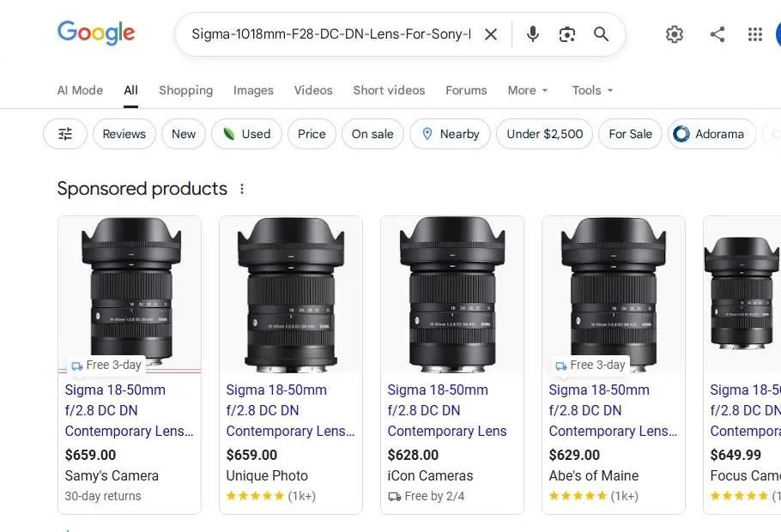Image resolution: width=781 pixels, height=532 pixels.
Task: Apply the On sale filter chip
Action: pos(372,134)
